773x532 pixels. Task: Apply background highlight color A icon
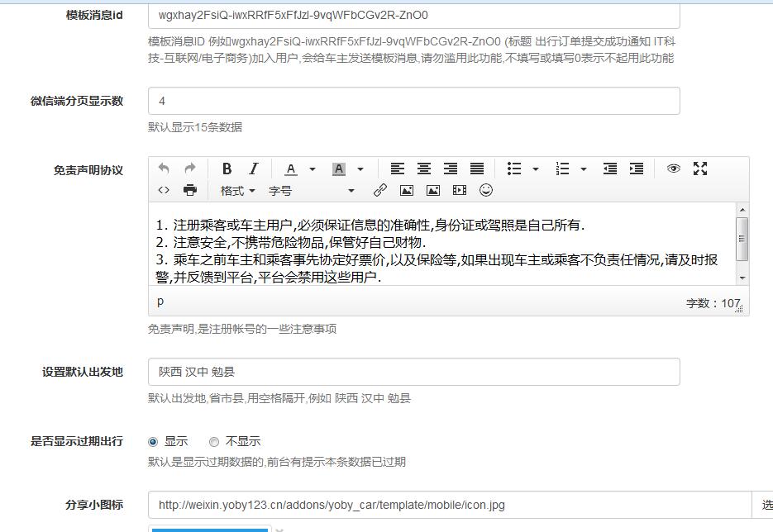click(339, 169)
